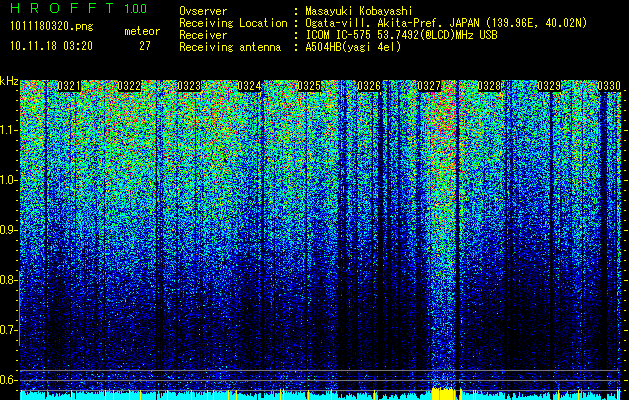Click the Ogata-vill. Akita-Pref. JAPAN location text

pos(446,23)
